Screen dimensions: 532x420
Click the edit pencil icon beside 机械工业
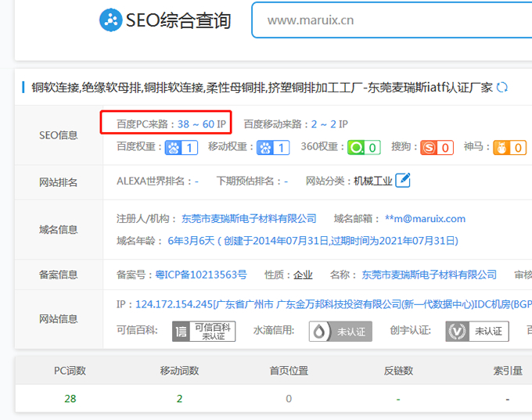click(x=403, y=180)
